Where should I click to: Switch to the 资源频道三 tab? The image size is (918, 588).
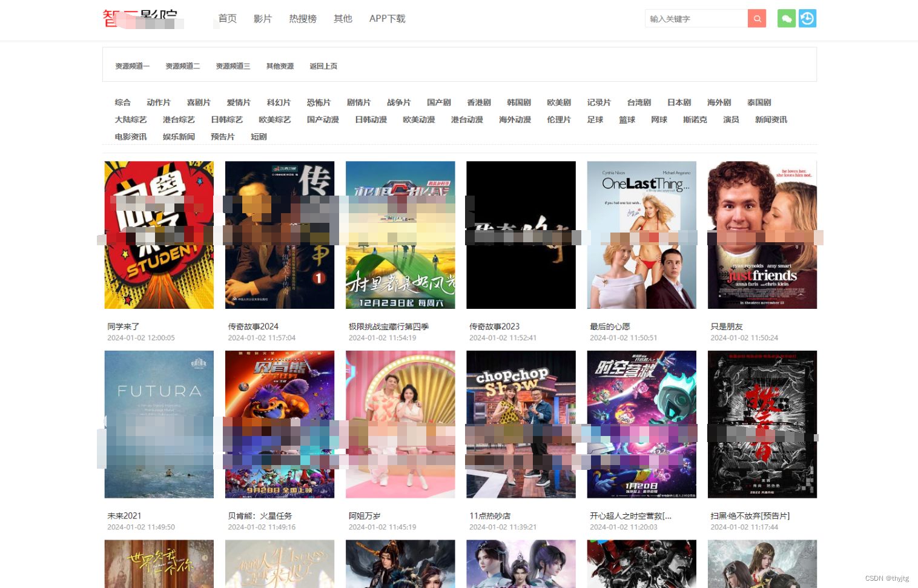coord(233,66)
